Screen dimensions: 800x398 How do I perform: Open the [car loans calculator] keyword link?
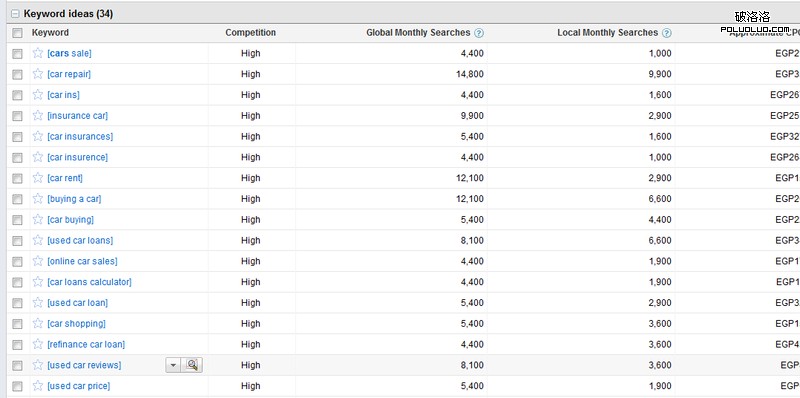[x=89, y=282]
